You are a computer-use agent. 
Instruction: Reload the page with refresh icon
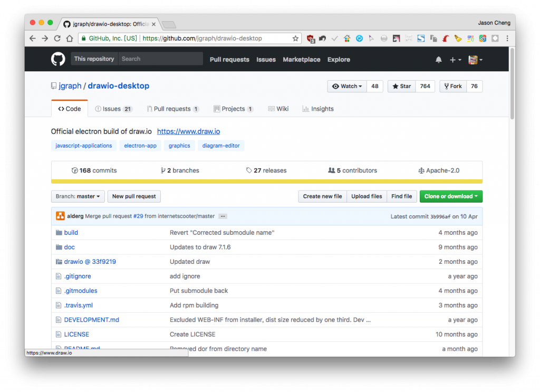[x=57, y=38]
